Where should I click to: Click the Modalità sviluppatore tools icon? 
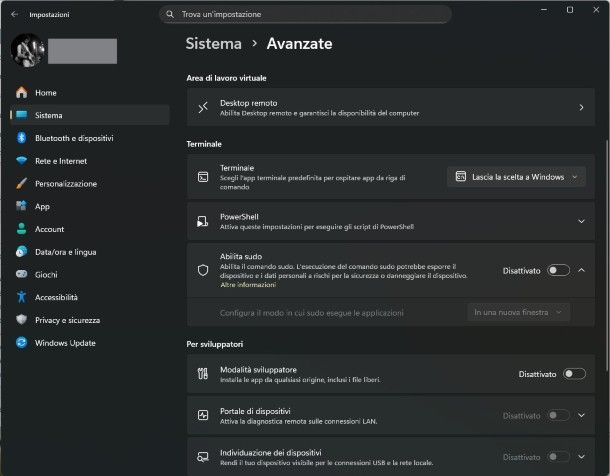(203, 374)
